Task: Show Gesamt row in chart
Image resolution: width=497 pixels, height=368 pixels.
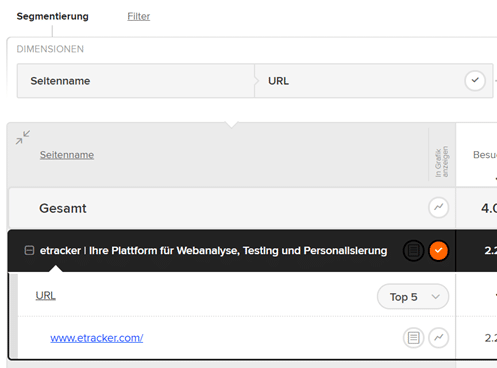Action: (438, 207)
